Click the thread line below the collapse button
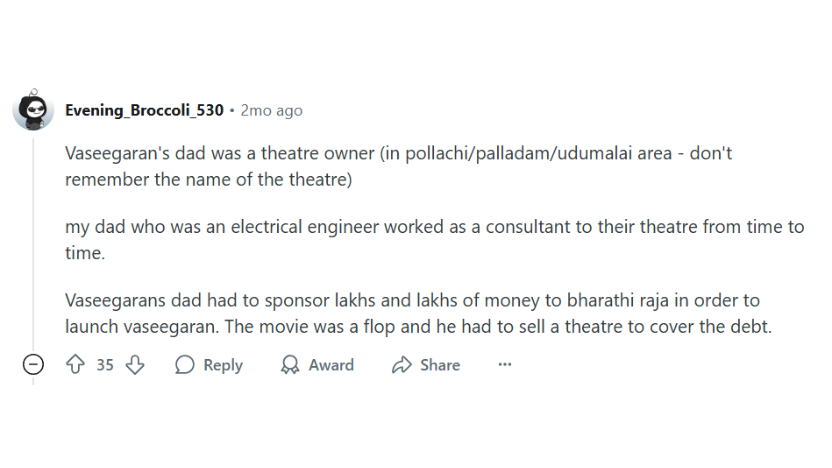The image size is (832, 468). point(33,382)
